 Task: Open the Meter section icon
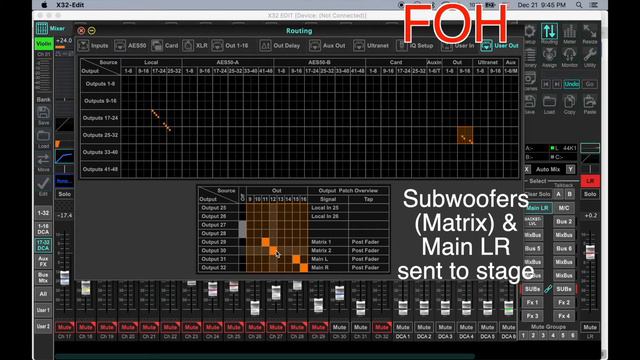tap(569, 32)
